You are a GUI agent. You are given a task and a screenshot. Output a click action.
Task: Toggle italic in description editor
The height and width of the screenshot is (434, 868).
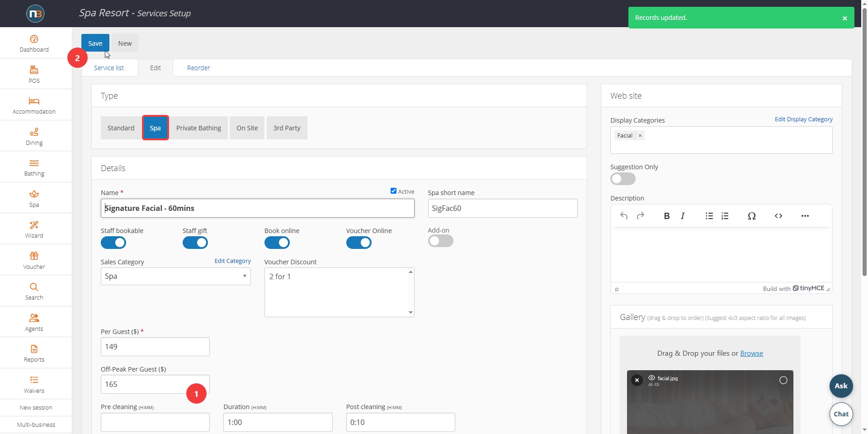683,216
